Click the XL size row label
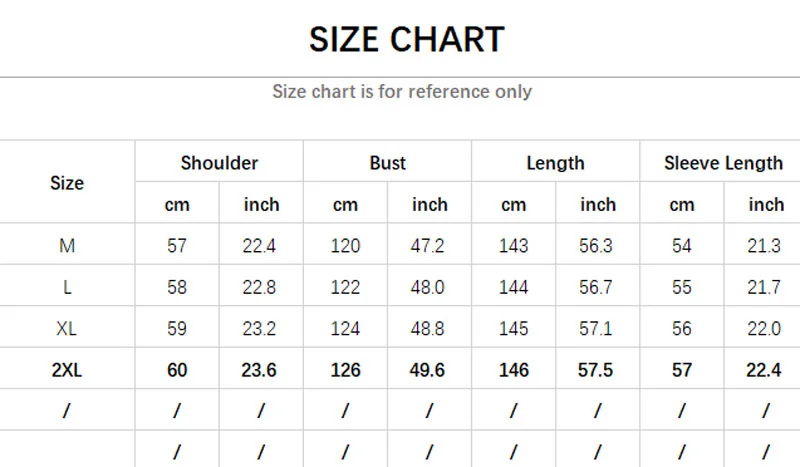800x467 pixels. [x=67, y=329]
